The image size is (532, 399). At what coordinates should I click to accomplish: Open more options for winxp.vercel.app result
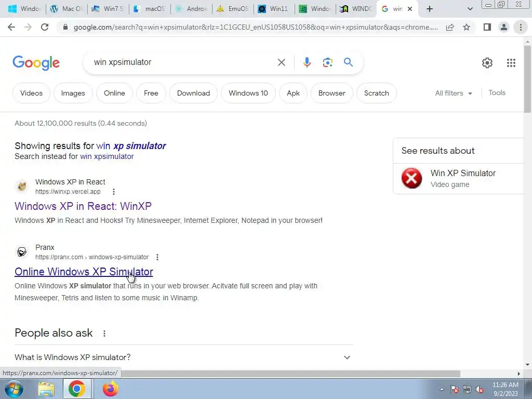tap(114, 192)
